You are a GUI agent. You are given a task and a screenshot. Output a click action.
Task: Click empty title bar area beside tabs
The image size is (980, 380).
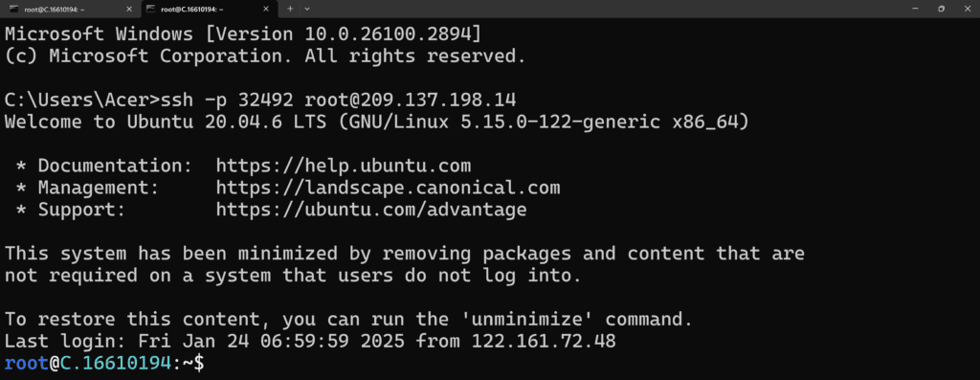pyautogui.click(x=600, y=9)
